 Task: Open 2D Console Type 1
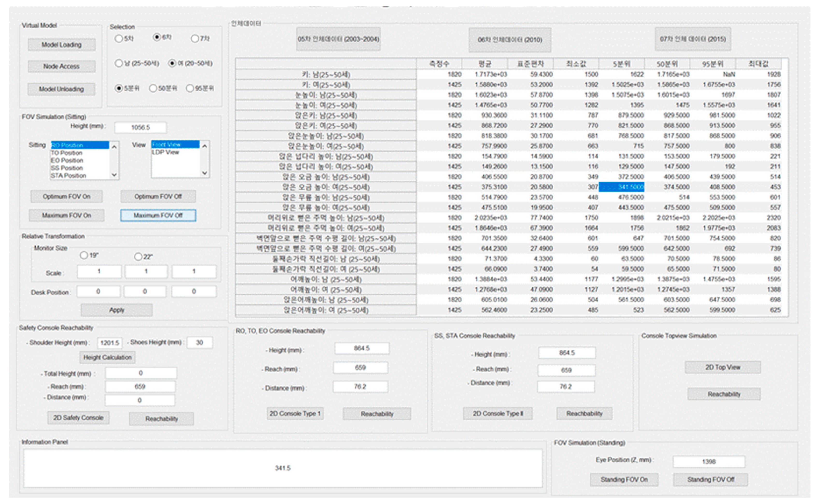coord(295,414)
